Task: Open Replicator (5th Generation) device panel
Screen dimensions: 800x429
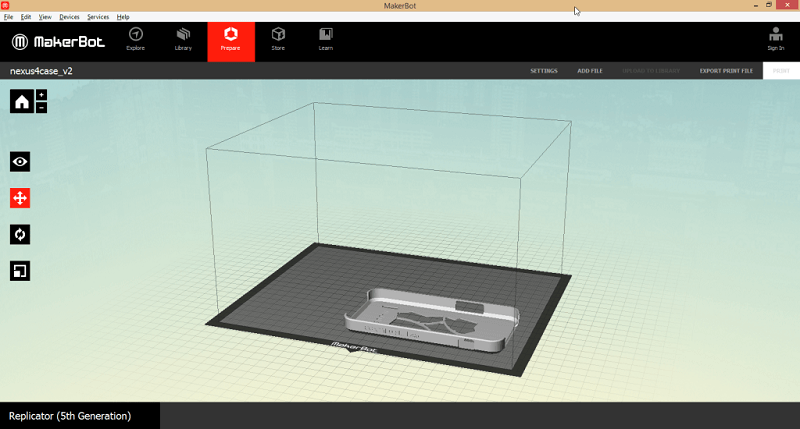Action: [x=80, y=416]
